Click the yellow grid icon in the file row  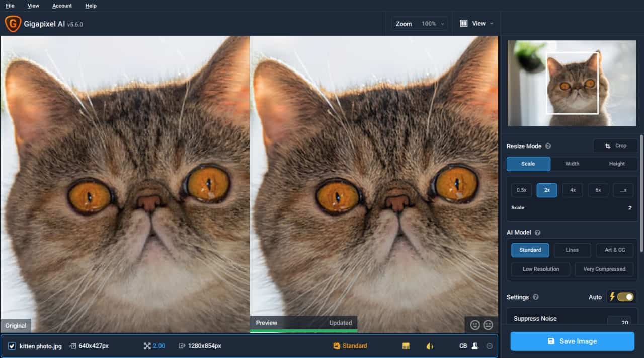coord(406,346)
